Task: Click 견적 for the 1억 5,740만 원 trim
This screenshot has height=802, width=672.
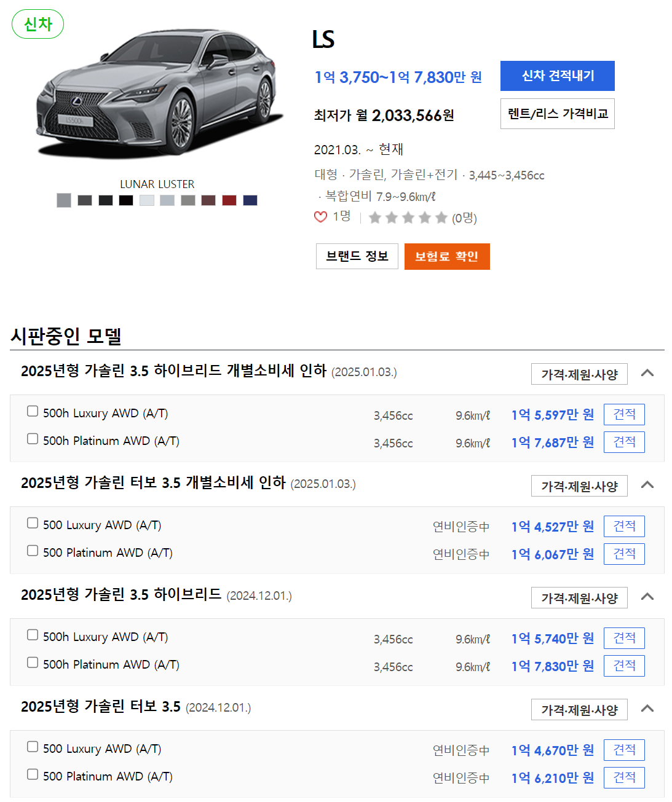Action: (624, 638)
